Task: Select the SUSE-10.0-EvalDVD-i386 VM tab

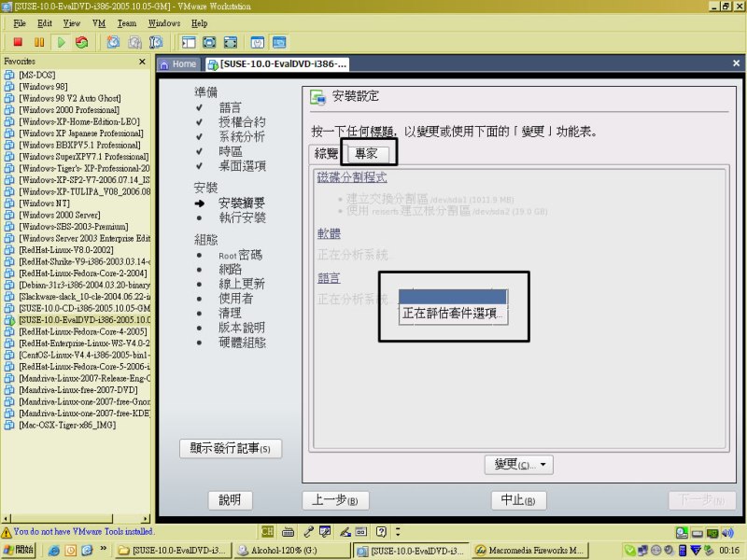Action: pyautogui.click(x=277, y=63)
